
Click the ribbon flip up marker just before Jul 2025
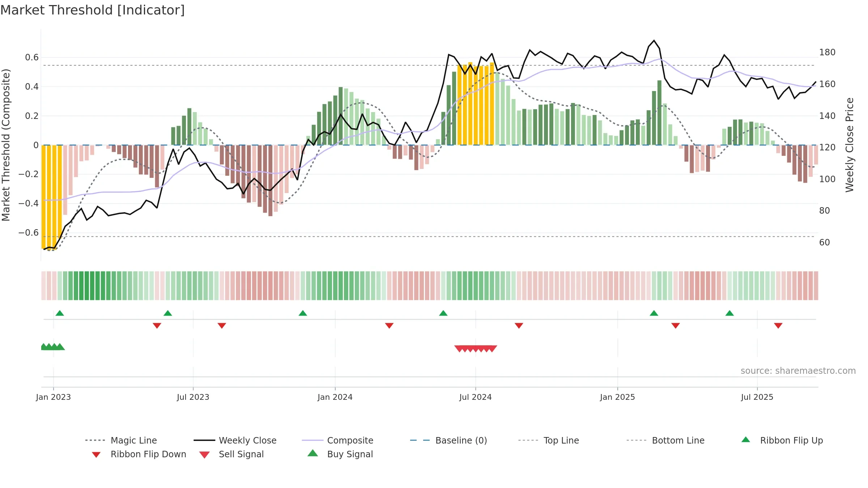(729, 313)
